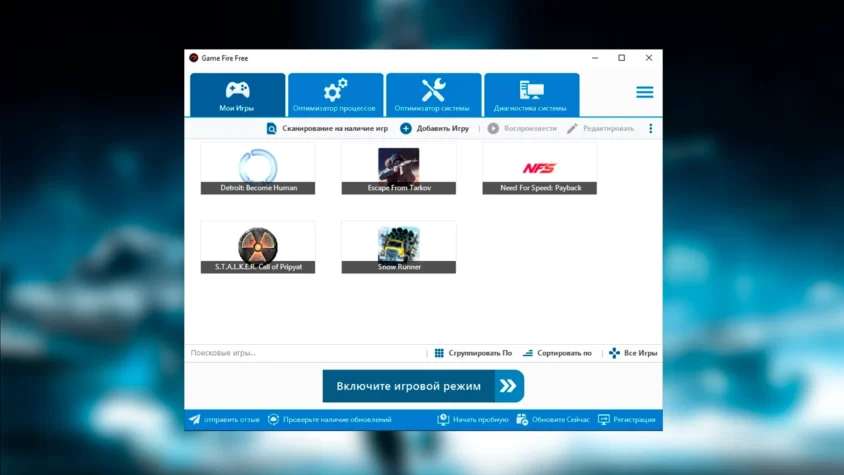Viewport: 844px width, 475px height.
Task: Maximize the Game Fire Free window
Action: pyautogui.click(x=622, y=58)
